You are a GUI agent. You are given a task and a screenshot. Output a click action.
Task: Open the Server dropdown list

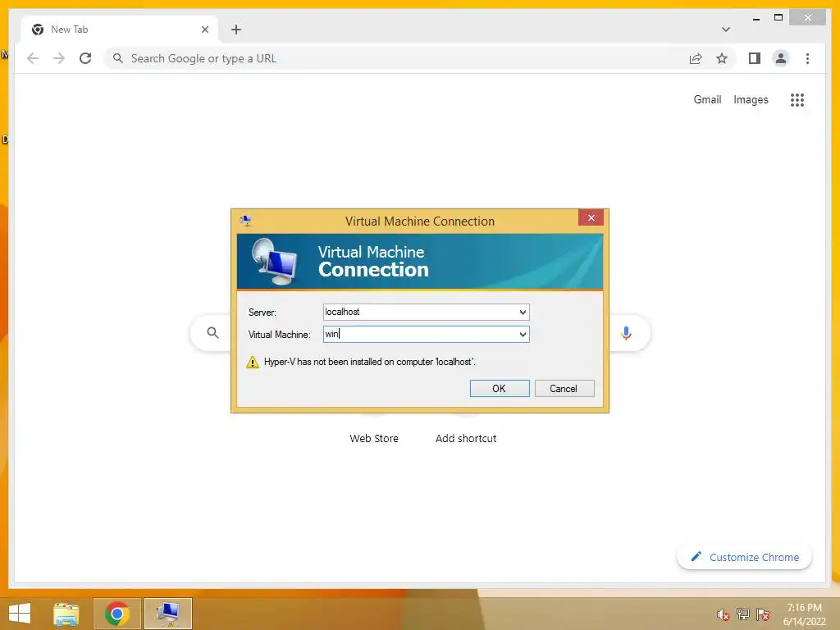tap(523, 313)
